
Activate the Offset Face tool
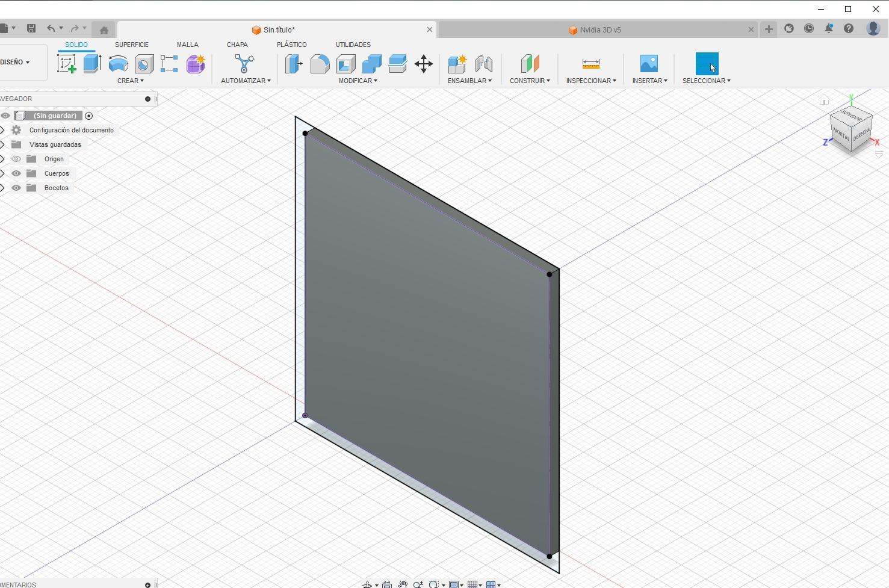[398, 64]
